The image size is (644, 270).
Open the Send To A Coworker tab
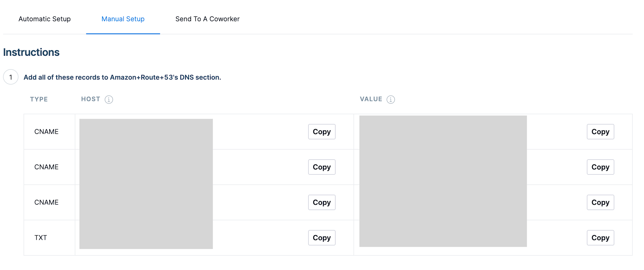tap(207, 19)
